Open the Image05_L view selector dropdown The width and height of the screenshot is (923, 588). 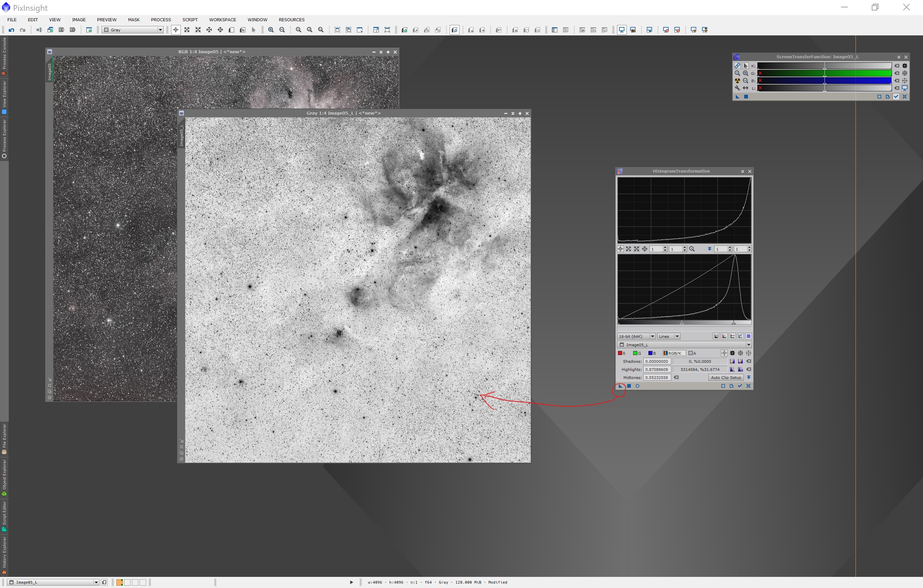click(684, 345)
